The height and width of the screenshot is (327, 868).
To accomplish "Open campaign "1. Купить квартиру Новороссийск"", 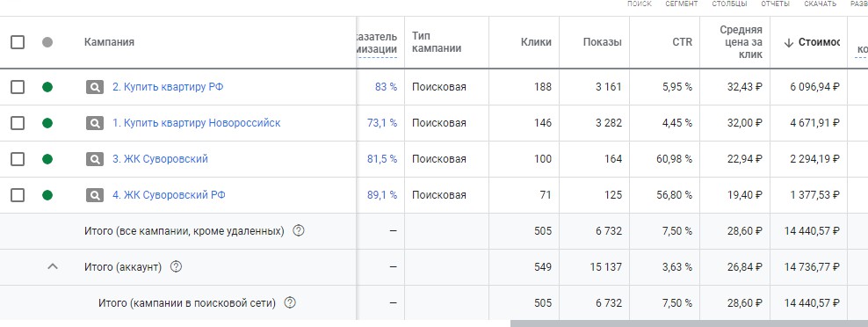I will 197,123.
